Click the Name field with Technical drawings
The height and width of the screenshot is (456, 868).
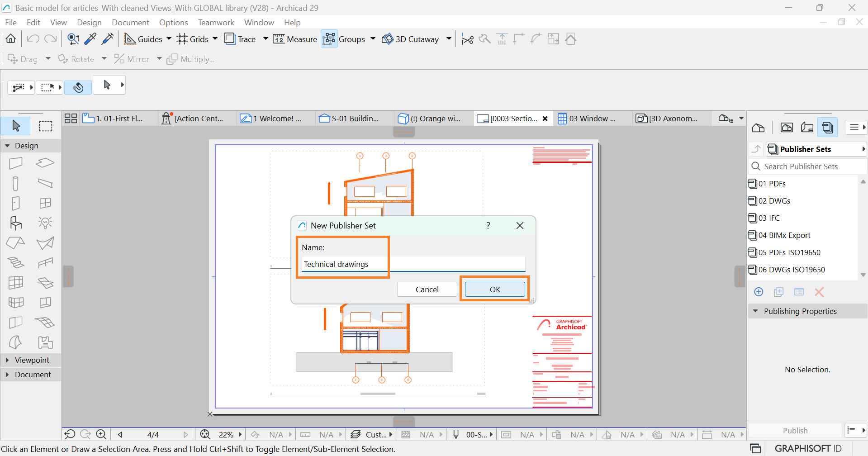[413, 264]
